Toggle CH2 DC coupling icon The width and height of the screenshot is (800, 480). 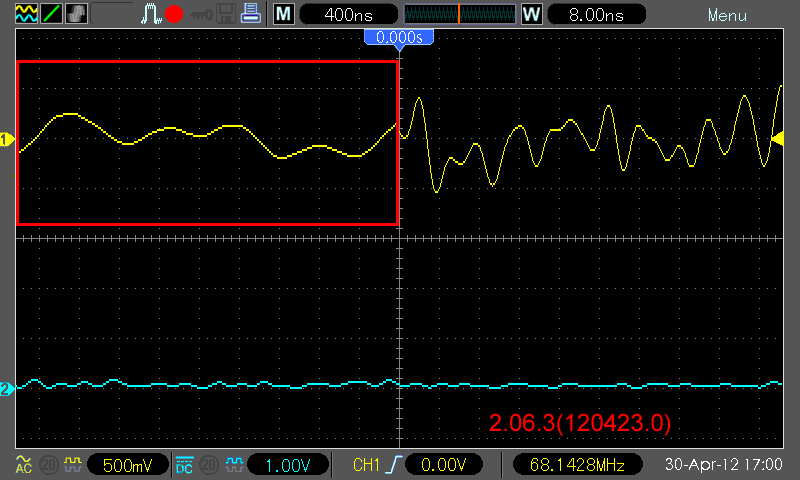coord(184,465)
